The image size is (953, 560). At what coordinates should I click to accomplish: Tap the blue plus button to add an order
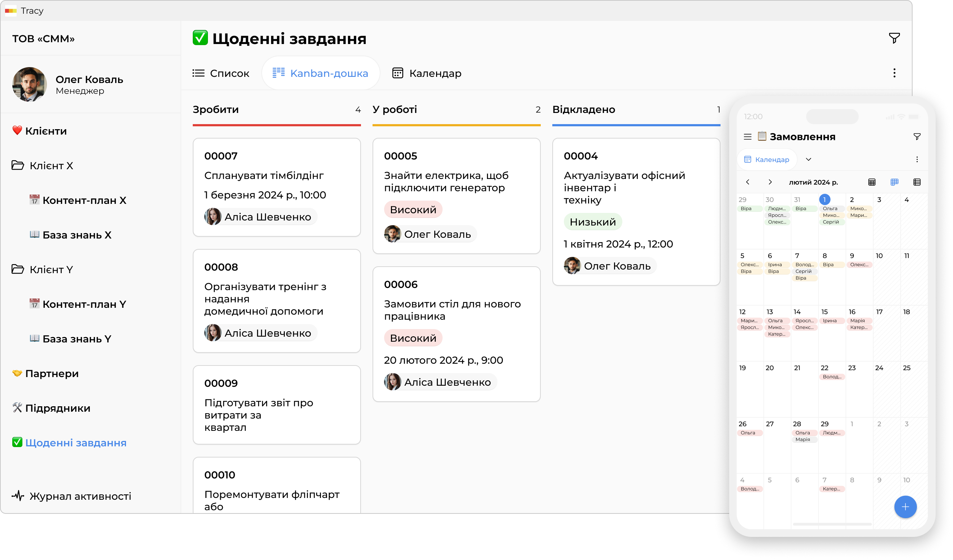pyautogui.click(x=905, y=507)
